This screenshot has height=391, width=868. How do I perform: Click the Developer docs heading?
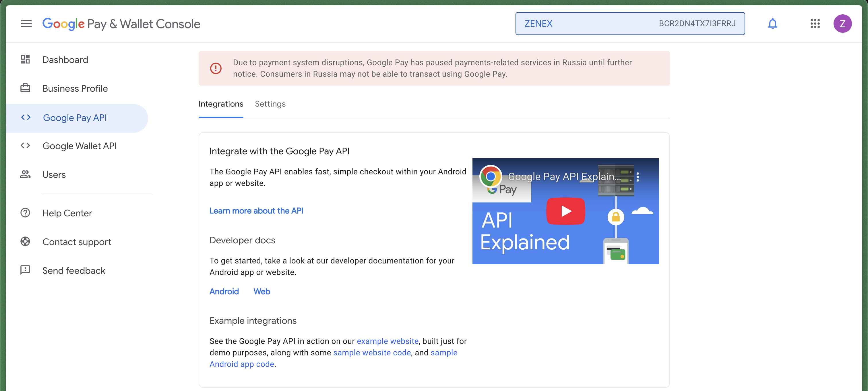tap(242, 240)
